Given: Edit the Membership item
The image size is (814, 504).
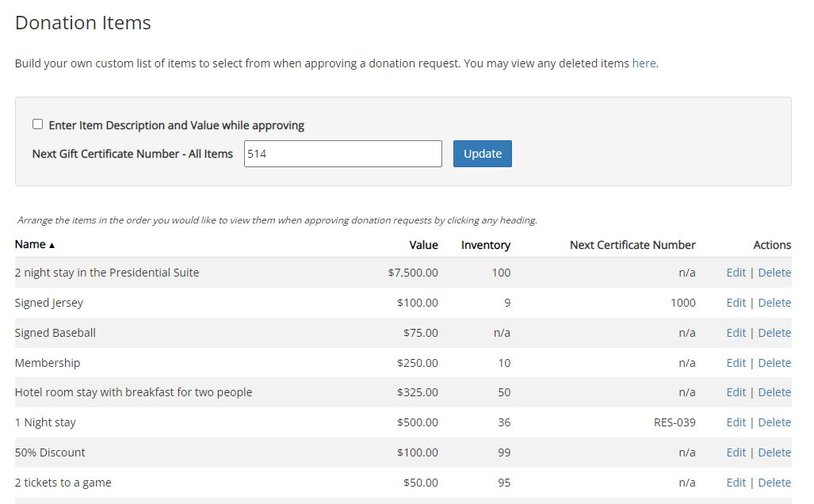Looking at the screenshot, I should (736, 362).
